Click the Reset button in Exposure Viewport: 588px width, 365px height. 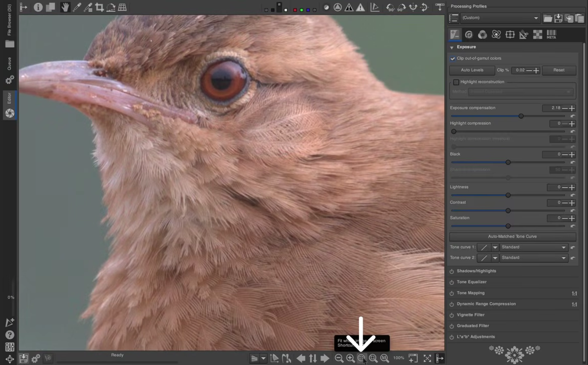[x=559, y=70]
